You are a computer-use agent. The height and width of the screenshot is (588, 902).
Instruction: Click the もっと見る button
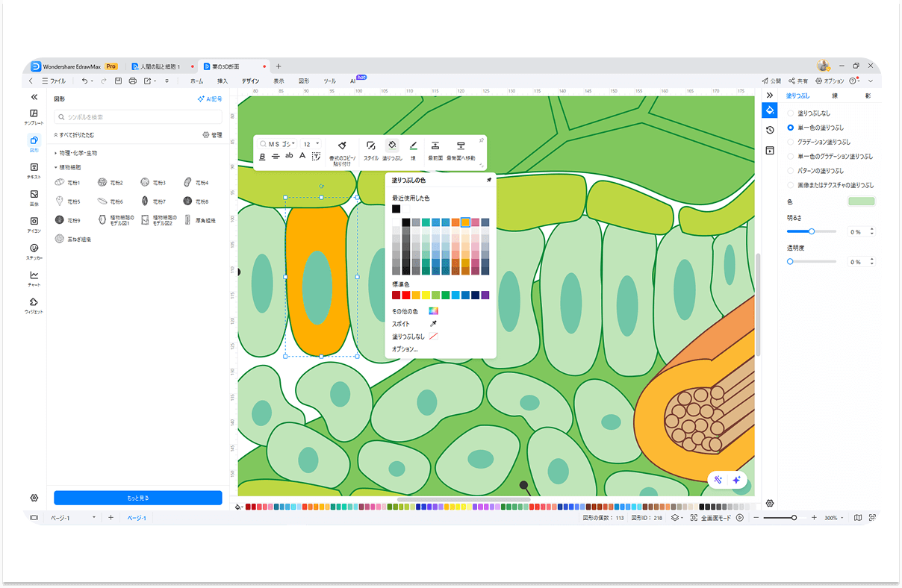pos(137,498)
